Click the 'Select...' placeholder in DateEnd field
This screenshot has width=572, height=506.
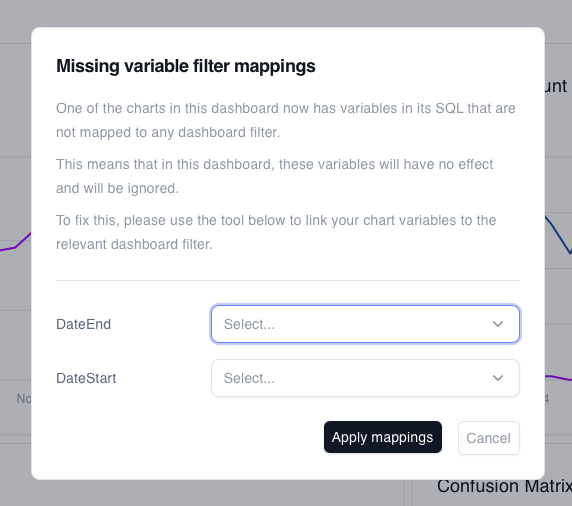tap(249, 324)
